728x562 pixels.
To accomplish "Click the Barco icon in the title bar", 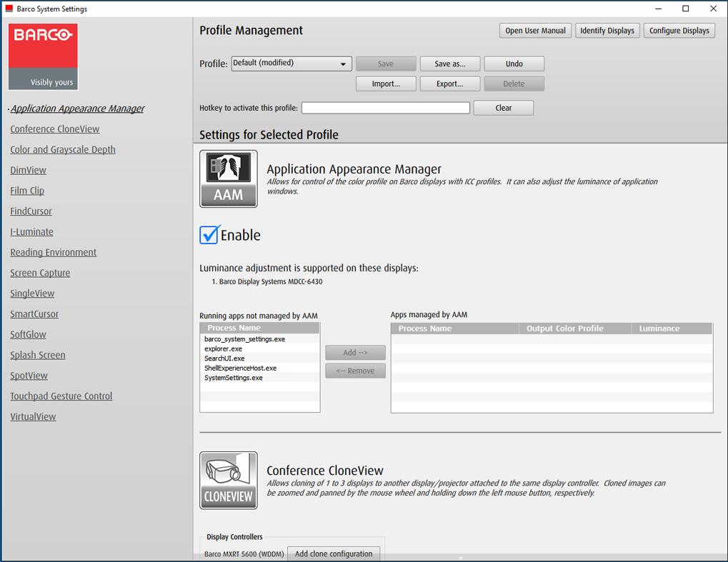I will click(x=9, y=9).
